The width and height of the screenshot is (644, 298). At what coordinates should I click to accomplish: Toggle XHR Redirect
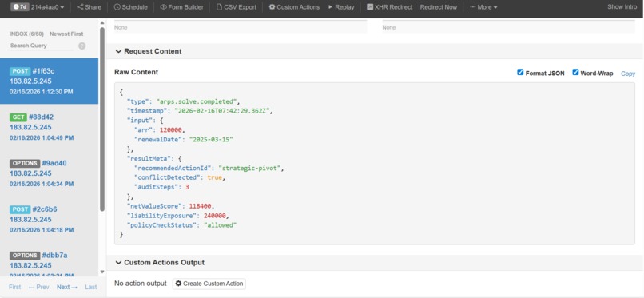tap(389, 7)
